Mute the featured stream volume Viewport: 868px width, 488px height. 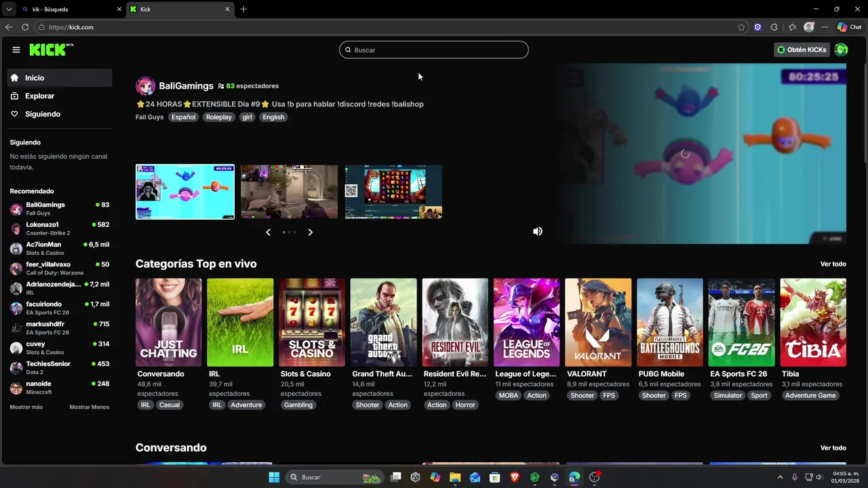[x=538, y=231]
